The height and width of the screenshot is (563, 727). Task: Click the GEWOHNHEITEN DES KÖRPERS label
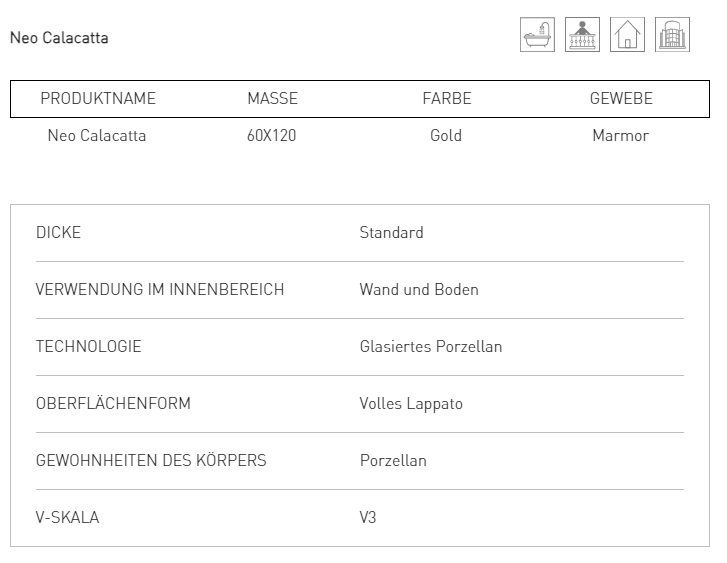tap(151, 461)
